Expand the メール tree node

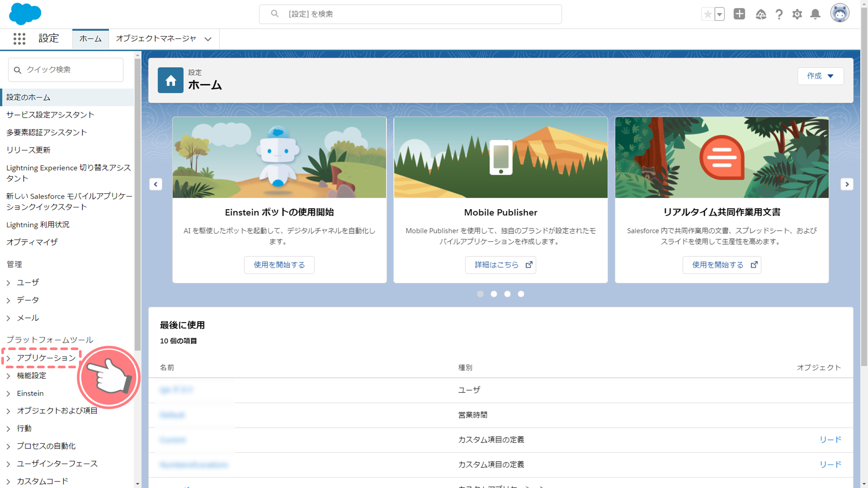[8, 318]
